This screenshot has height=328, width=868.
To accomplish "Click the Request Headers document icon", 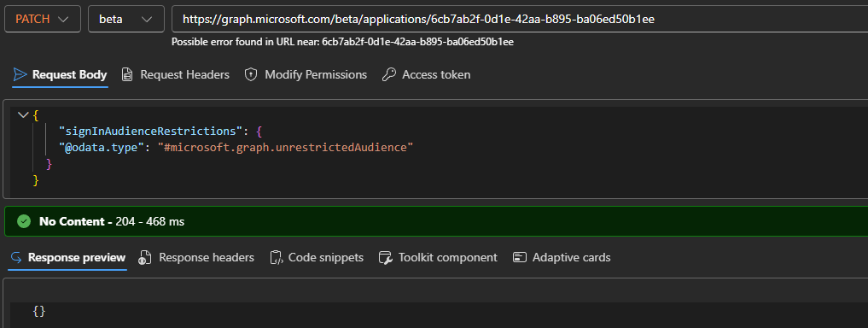I will [x=127, y=75].
